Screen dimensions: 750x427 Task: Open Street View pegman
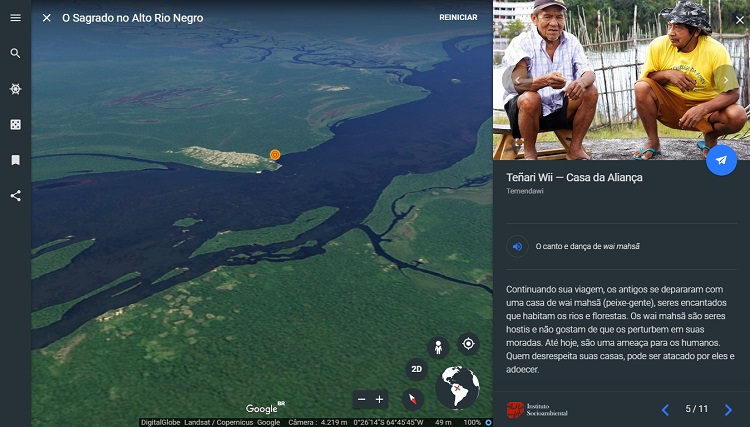437,347
